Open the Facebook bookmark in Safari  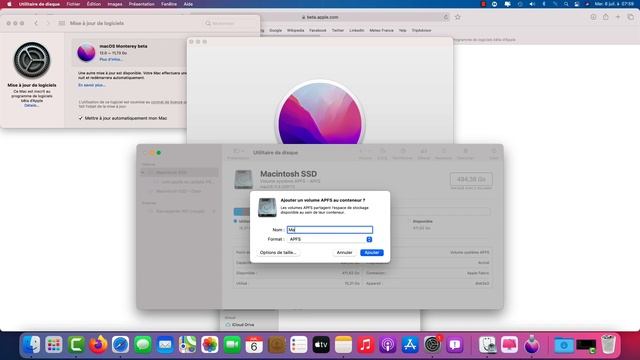(x=318, y=30)
